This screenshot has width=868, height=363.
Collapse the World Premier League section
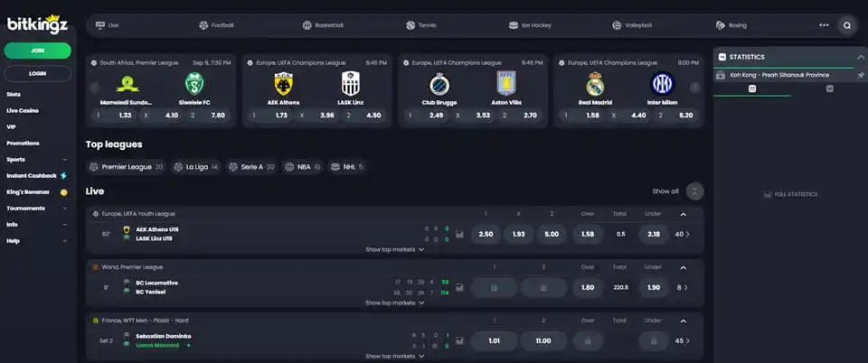[x=684, y=267]
